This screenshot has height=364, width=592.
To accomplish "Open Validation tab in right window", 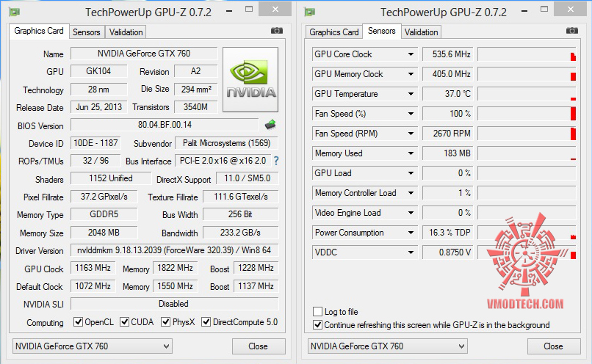I will [x=422, y=32].
